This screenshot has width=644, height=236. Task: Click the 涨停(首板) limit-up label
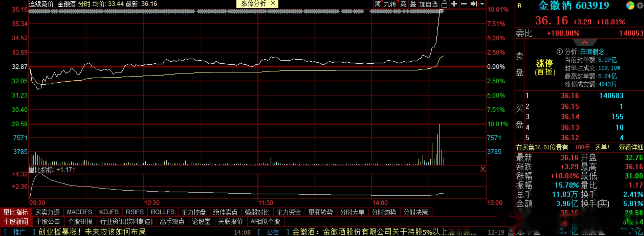point(545,67)
